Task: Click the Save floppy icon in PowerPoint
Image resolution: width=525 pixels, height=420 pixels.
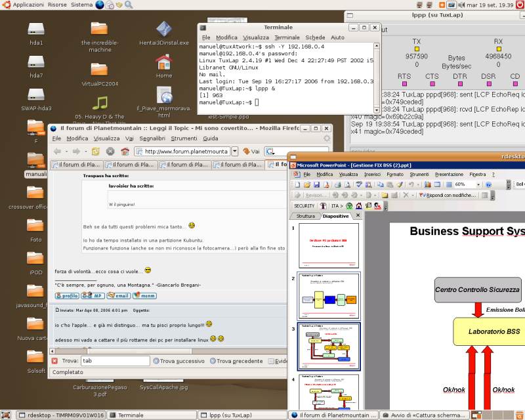Action: (x=316, y=184)
